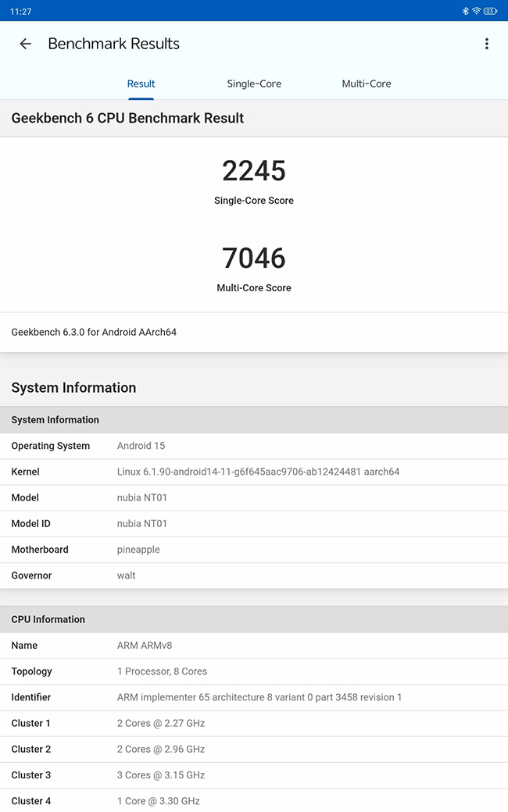Tap the 2245 single-core score
The width and height of the screenshot is (508, 812).
[x=254, y=171]
